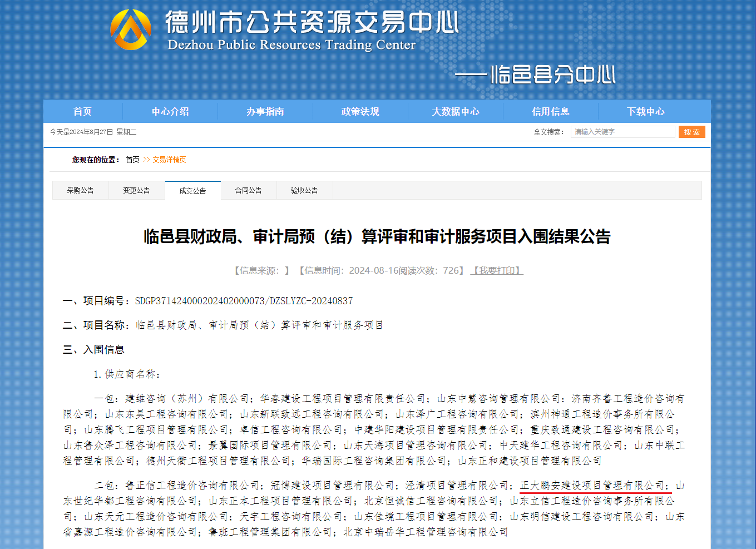This screenshot has width=756, height=549.
Task: Click the 交易详情页 breadcrumb link
Action: pyautogui.click(x=169, y=160)
